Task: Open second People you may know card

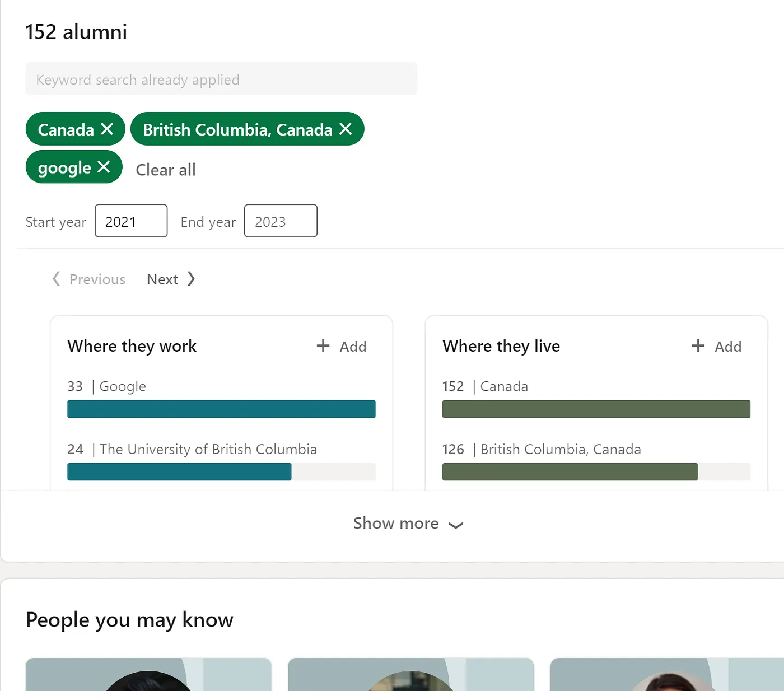Action: pos(410,675)
